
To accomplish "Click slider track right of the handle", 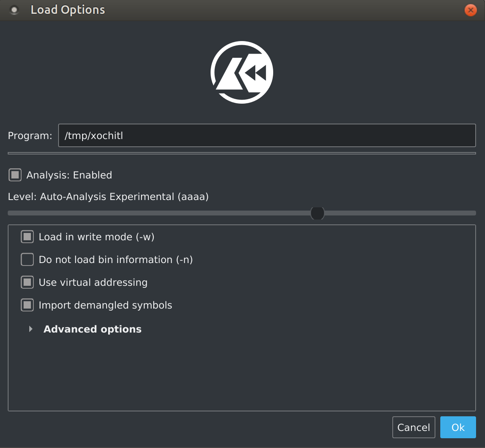I will click(398, 213).
